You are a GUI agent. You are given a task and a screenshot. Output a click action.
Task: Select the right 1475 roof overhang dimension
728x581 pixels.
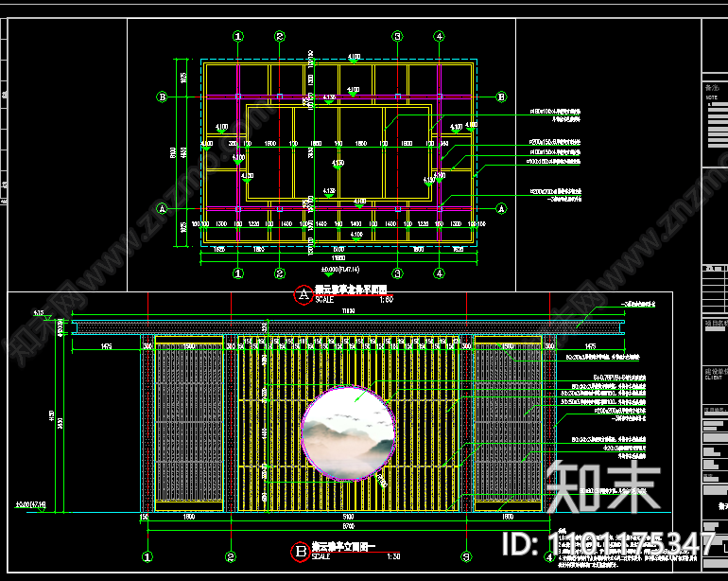point(590,346)
